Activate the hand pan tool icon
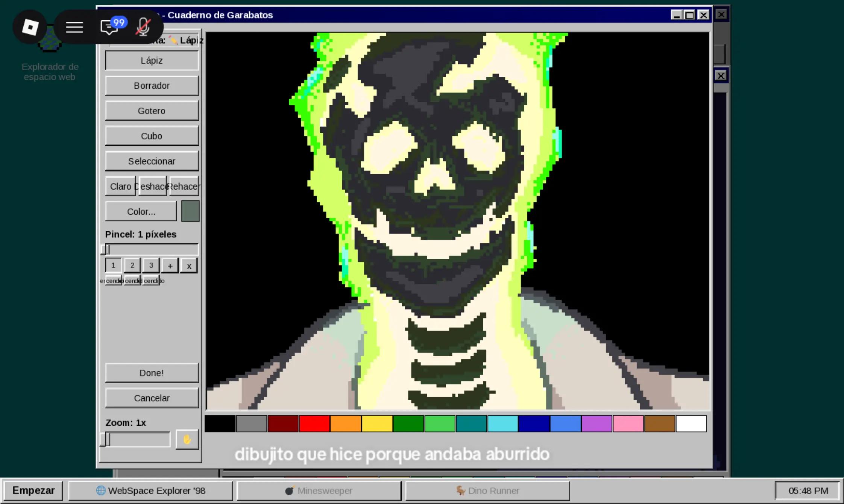 (x=187, y=439)
